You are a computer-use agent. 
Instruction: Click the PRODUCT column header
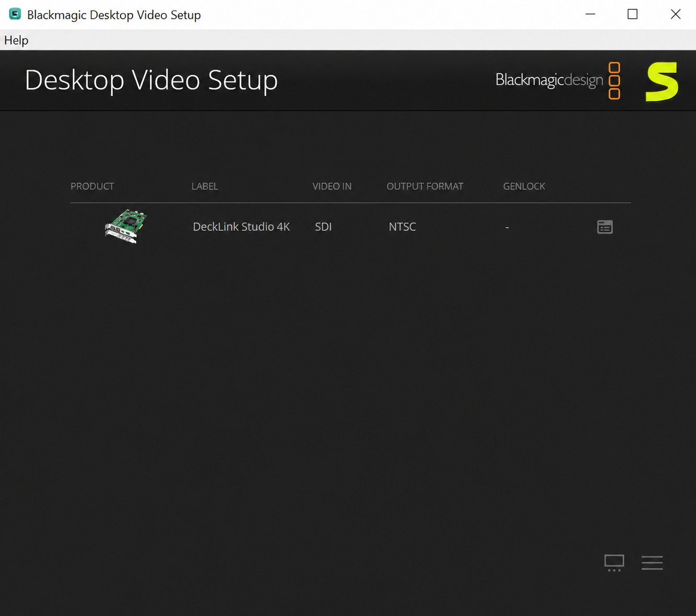(x=92, y=186)
